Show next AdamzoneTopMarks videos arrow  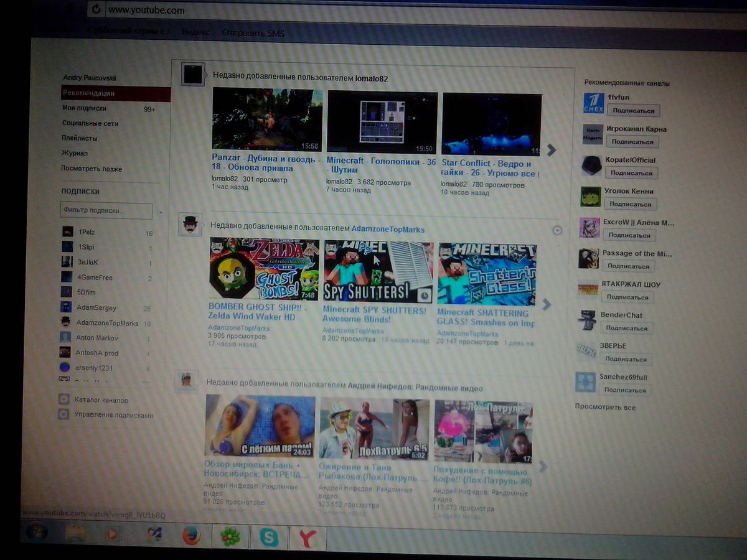(547, 304)
